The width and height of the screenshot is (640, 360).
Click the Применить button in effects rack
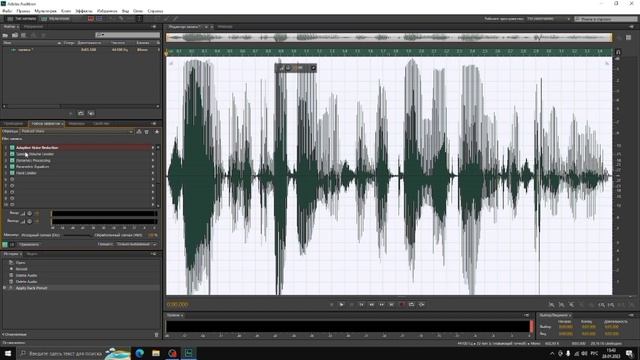[x=29, y=244]
